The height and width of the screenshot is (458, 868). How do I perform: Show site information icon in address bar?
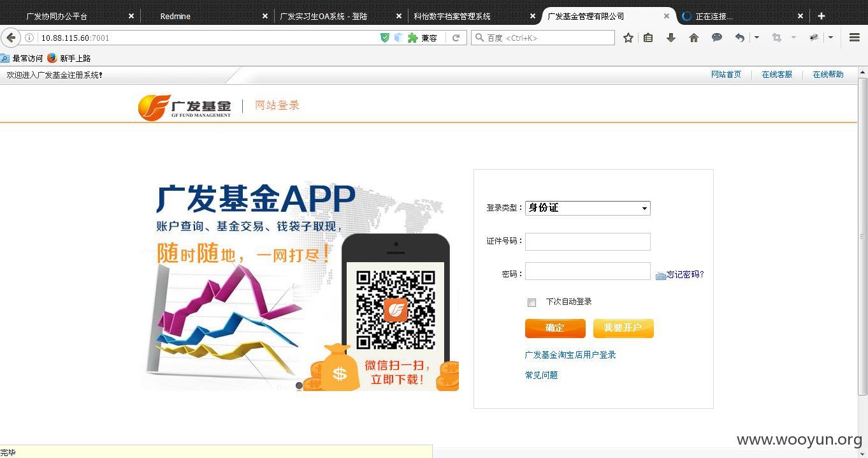coord(29,38)
